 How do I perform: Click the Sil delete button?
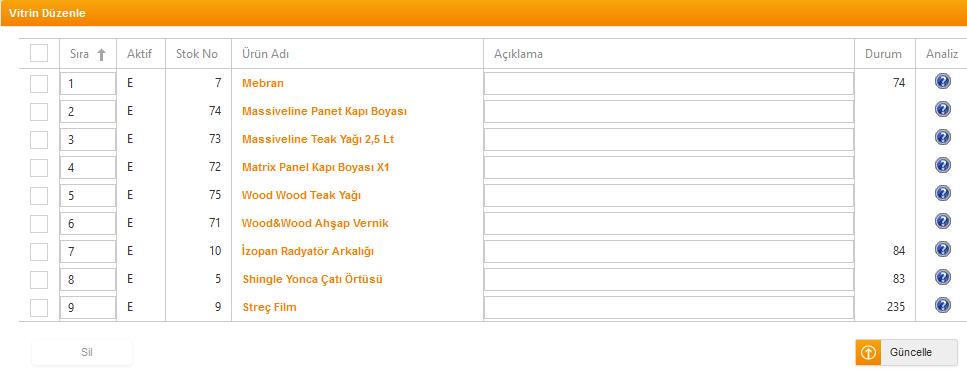coord(82,353)
